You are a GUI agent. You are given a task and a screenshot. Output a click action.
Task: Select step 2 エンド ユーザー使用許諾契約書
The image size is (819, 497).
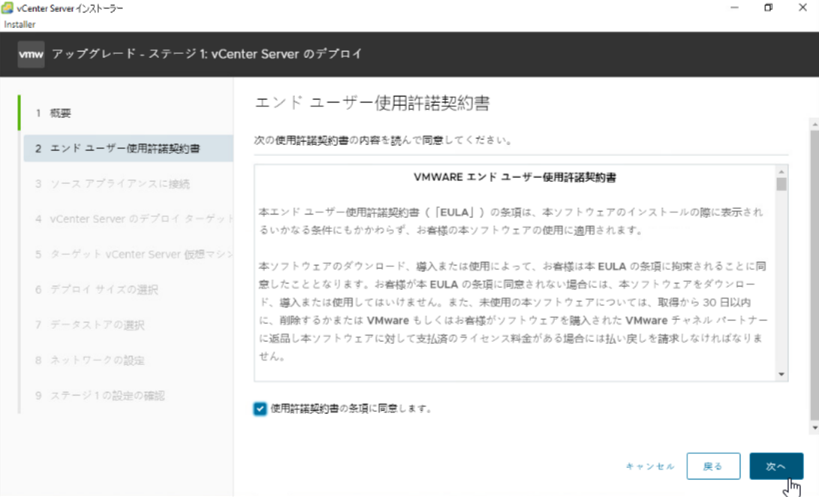(x=128, y=148)
